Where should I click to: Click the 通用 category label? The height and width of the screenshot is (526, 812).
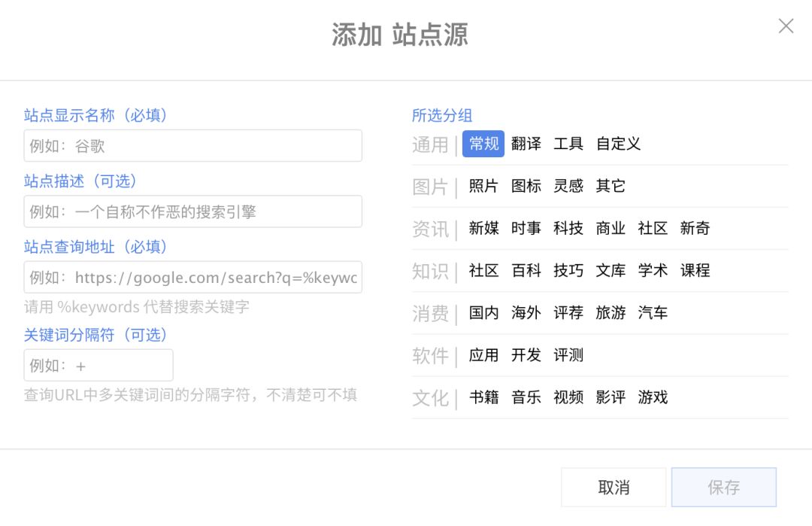(430, 144)
